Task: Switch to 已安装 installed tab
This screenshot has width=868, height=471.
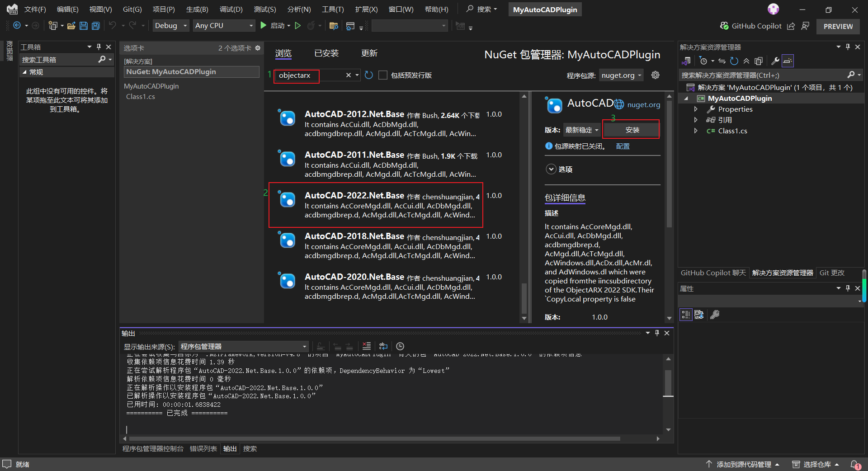Action: [326, 53]
